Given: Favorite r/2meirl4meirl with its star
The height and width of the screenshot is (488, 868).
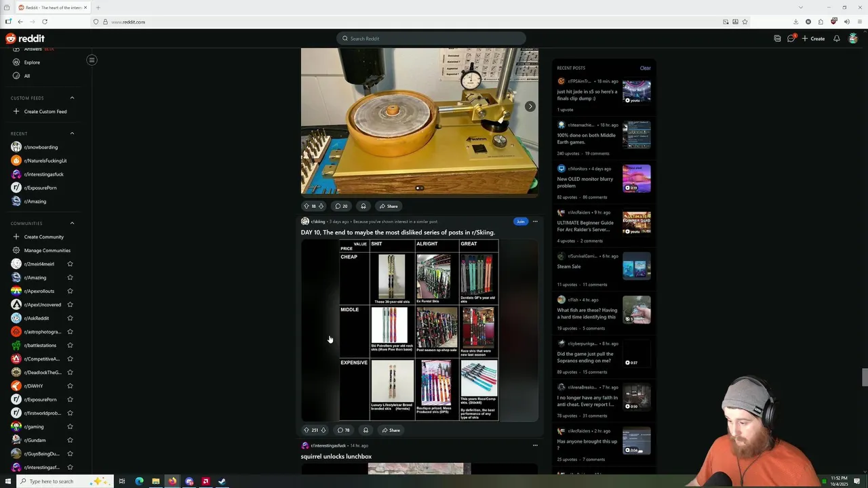Looking at the screenshot, I should pos(70,264).
